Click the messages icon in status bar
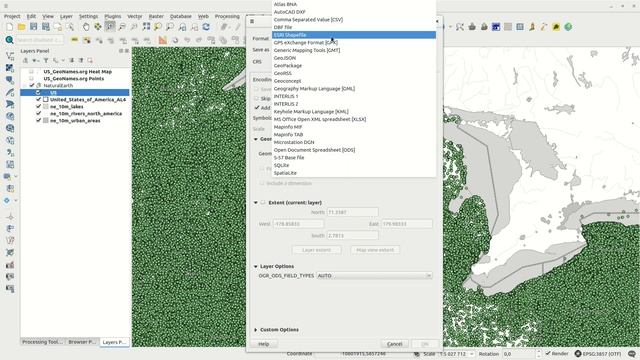Viewport: 640px width, 360px height. tap(632, 354)
